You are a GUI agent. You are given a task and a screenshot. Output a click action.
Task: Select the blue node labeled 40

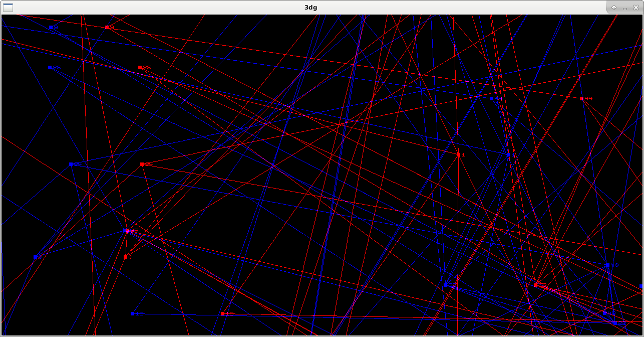(x=607, y=265)
